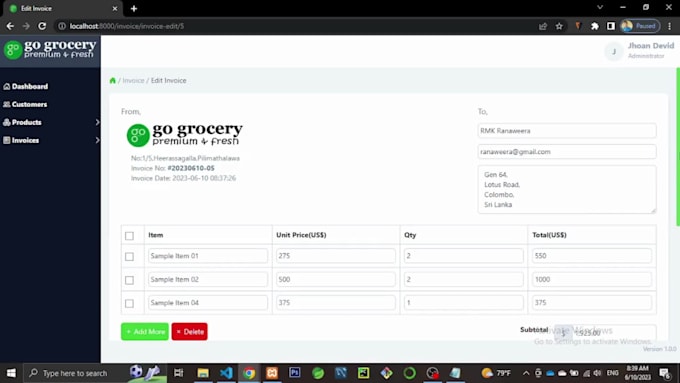The width and height of the screenshot is (680, 383).
Task: Open the Chrome three-dot menu
Action: pos(670,26)
